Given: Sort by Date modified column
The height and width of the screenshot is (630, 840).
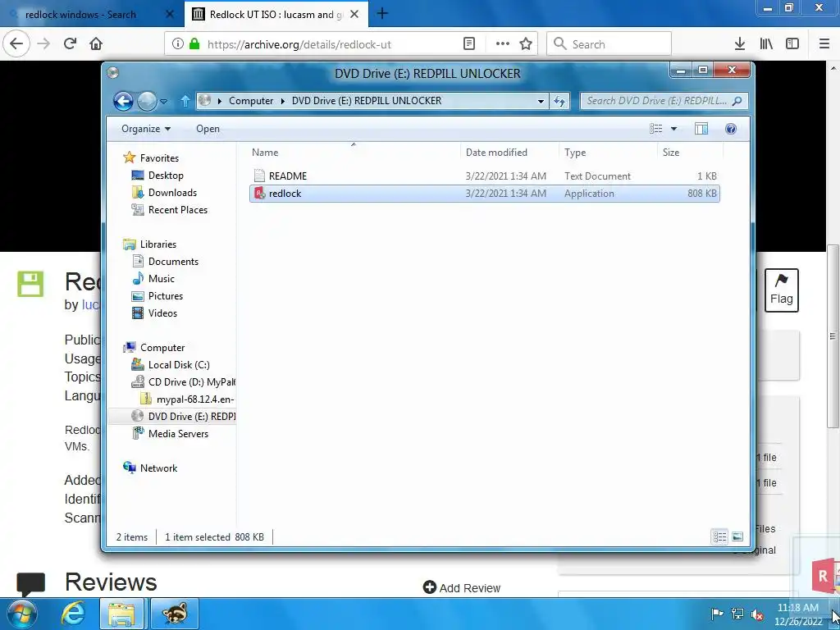Looking at the screenshot, I should [509, 152].
